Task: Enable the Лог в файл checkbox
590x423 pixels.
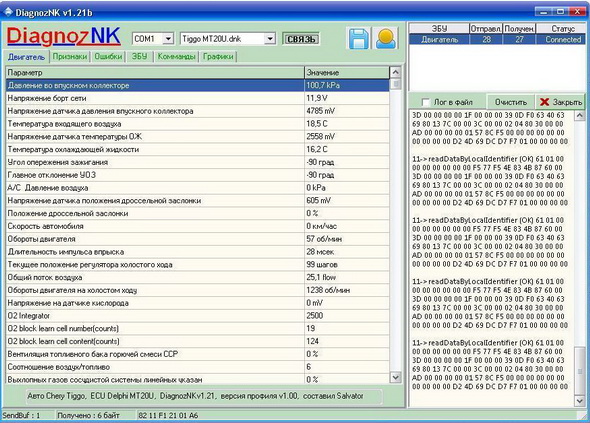Action: click(426, 102)
